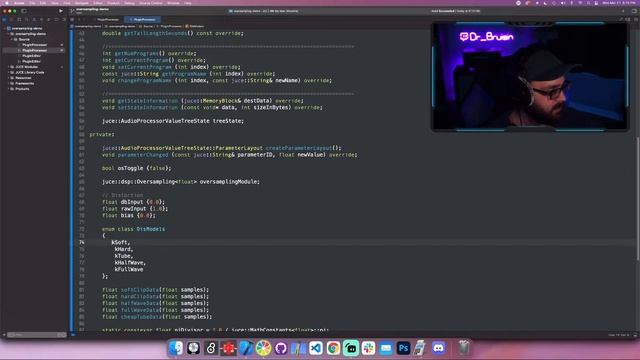Open the teal Streamlabs icon in Dock
This screenshot has height=360, width=640.
coord(351,348)
